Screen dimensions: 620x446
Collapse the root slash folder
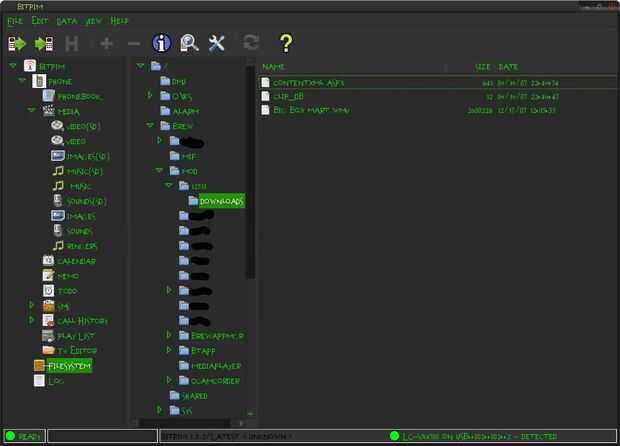point(140,66)
